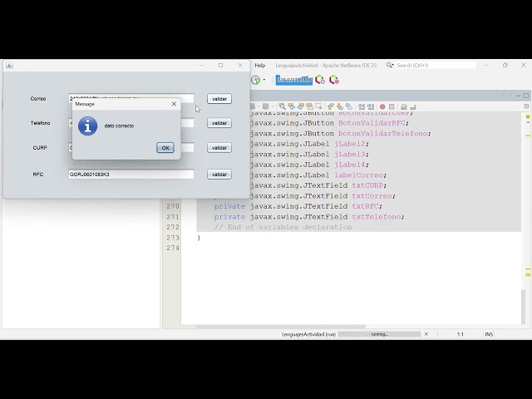Click Find Previous Occurrence icon
Viewport: 532px width, 399px height.
coord(291,106)
